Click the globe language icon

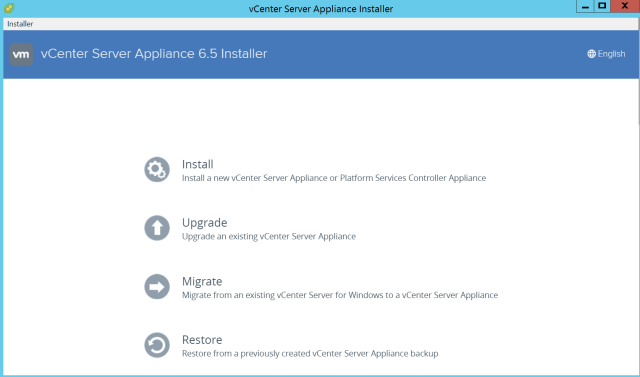pos(591,54)
